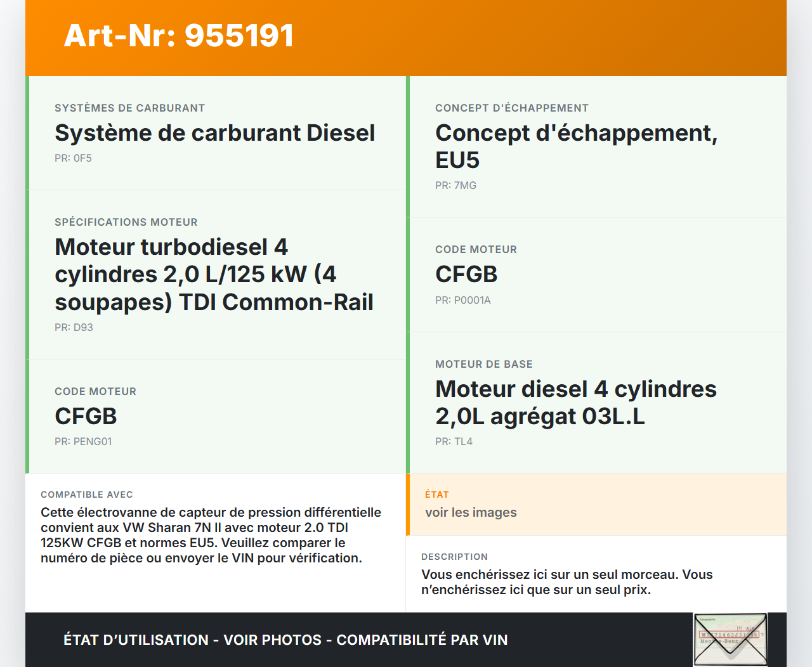
Task: Click the Compatible avec paragraph text
Action: (211, 535)
